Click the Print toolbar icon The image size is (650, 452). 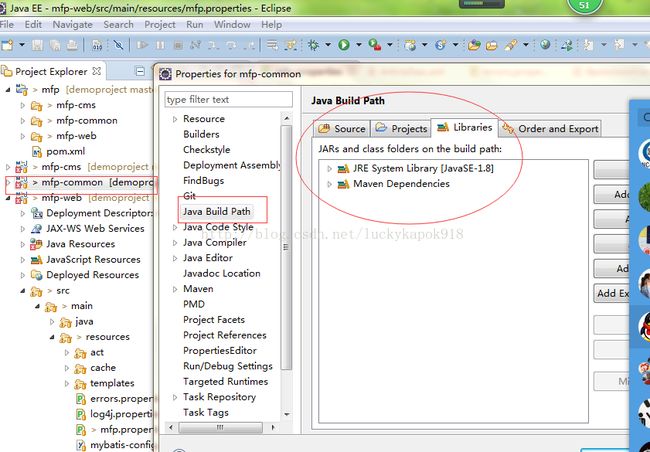click(x=72, y=44)
